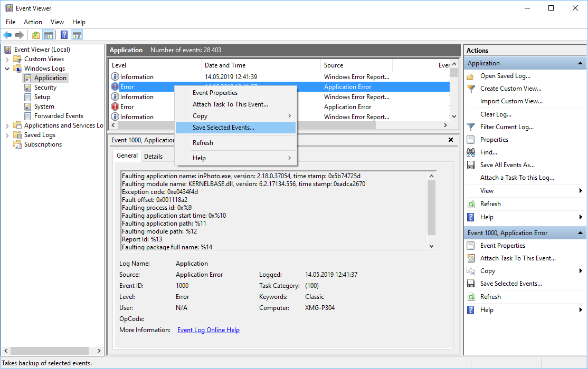Select the Show/Hide Console Tree toolbar icon
588x369 pixels.
[x=48, y=35]
